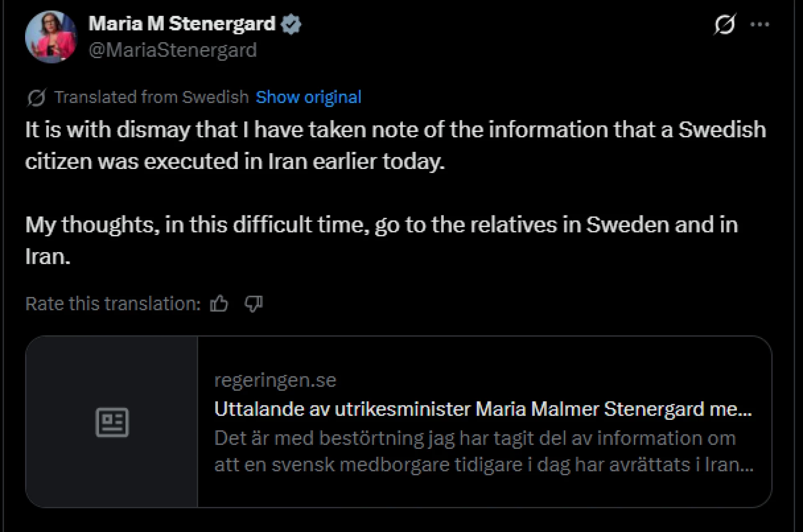Click the blue verified checkmark badge
803x532 pixels.
291,24
